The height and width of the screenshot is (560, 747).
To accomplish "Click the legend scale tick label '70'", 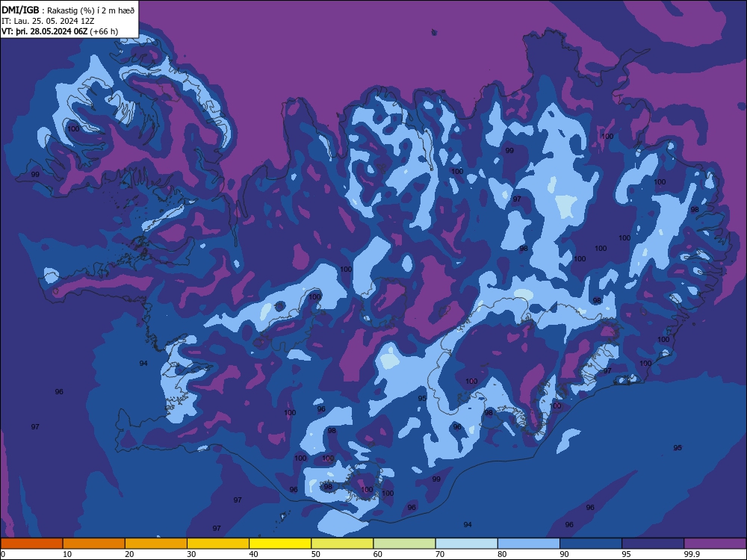I will coord(440,554).
